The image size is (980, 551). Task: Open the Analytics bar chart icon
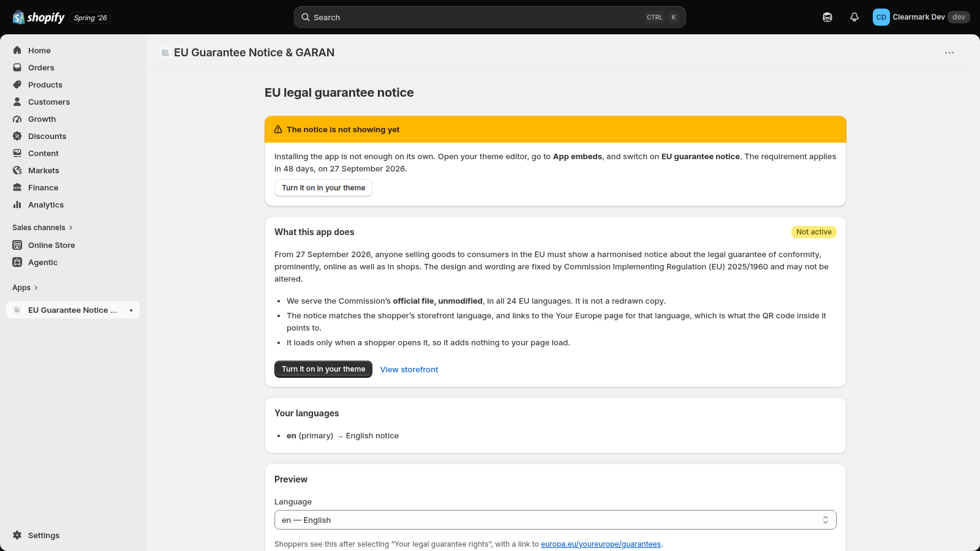[x=17, y=204]
